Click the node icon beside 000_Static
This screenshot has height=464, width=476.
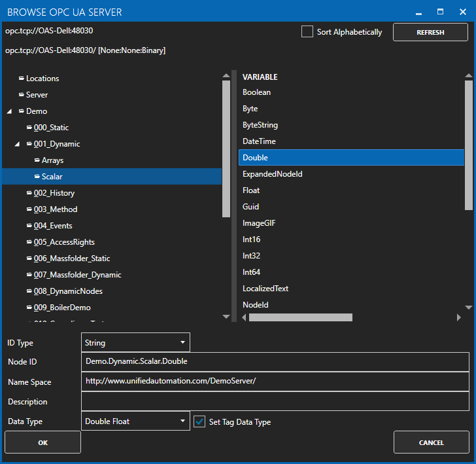click(x=29, y=128)
